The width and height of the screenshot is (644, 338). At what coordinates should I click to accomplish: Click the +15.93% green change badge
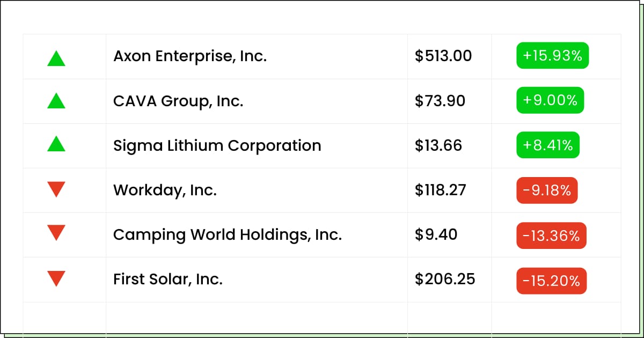553,56
